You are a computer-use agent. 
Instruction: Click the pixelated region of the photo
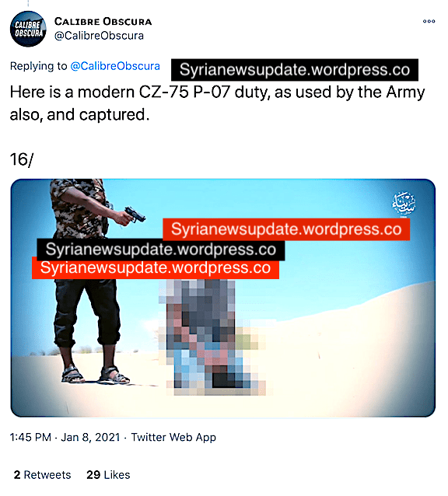214,337
